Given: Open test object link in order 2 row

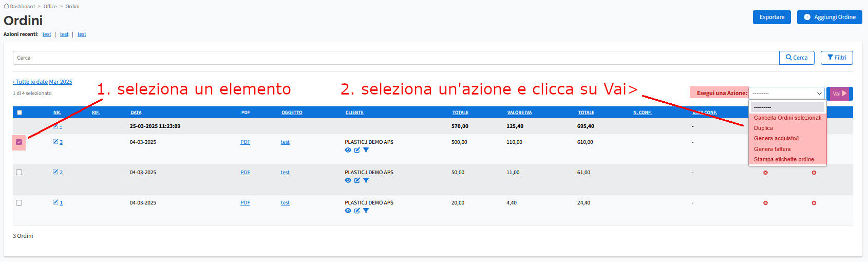Looking at the screenshot, I should click(x=285, y=173).
